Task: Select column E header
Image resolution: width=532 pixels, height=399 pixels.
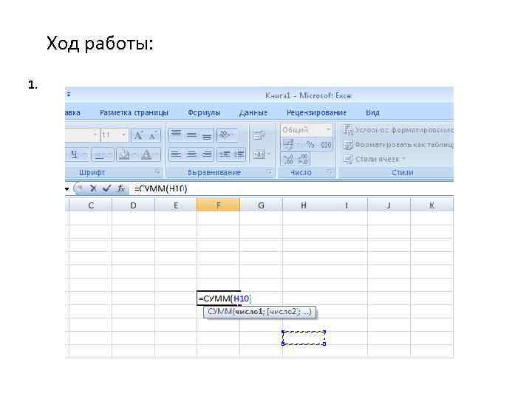Action: 176,205
